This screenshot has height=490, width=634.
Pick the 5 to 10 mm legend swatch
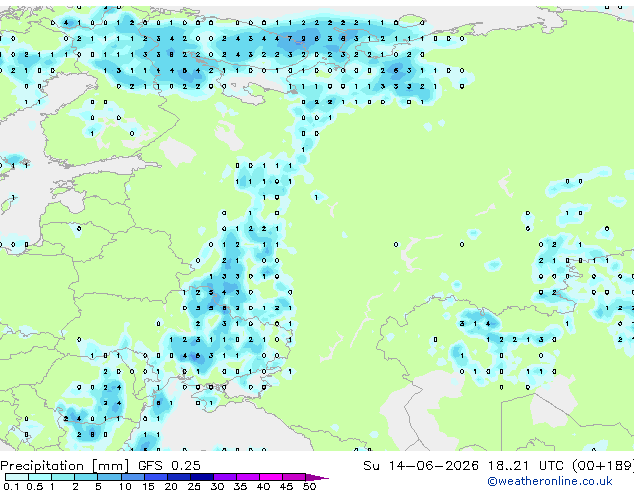pyautogui.click(x=109, y=477)
